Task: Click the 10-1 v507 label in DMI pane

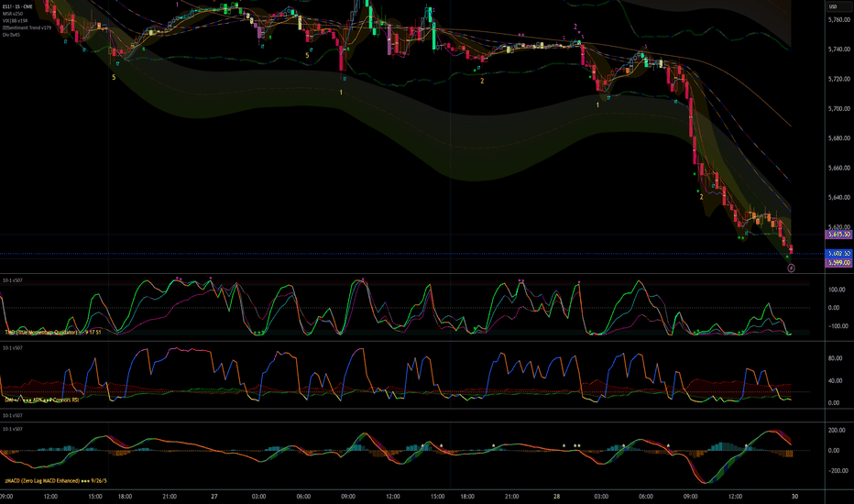Action: [x=13, y=347]
